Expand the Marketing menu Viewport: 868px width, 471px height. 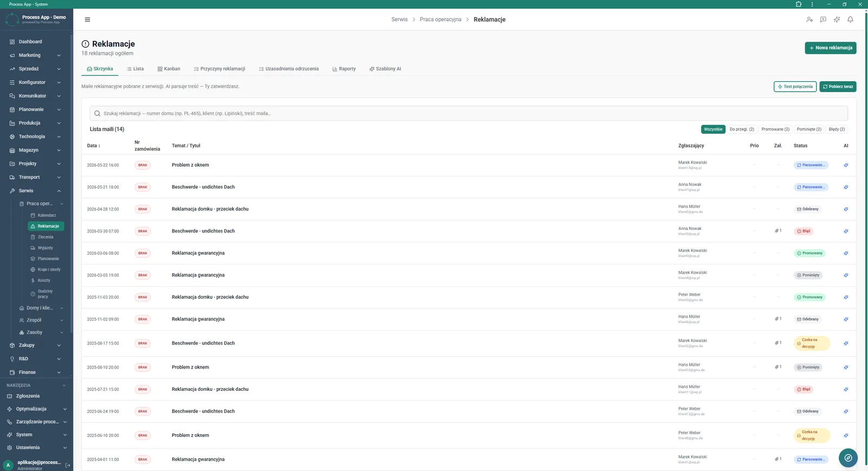pyautogui.click(x=36, y=55)
